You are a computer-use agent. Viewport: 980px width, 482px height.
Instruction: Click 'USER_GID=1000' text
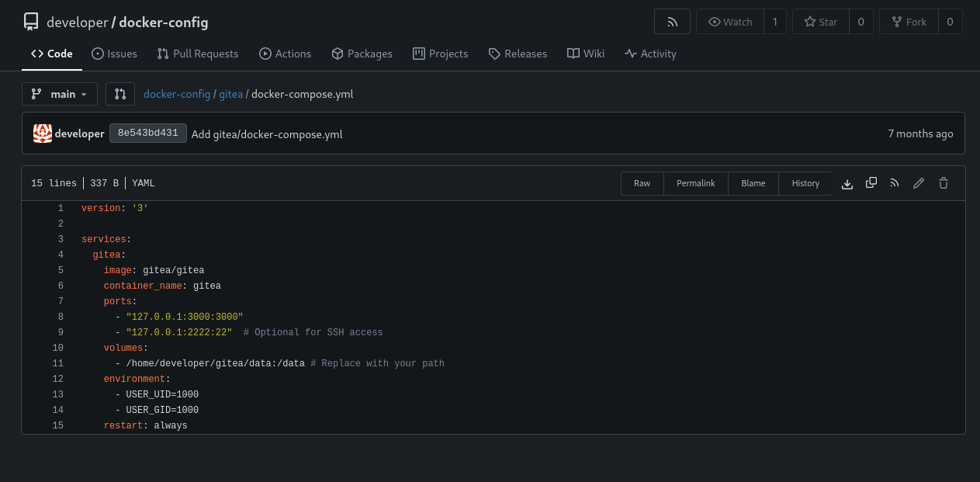(162, 410)
